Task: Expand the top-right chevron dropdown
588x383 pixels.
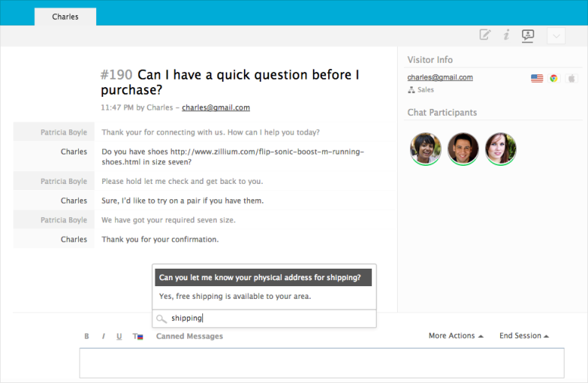Action: [556, 36]
